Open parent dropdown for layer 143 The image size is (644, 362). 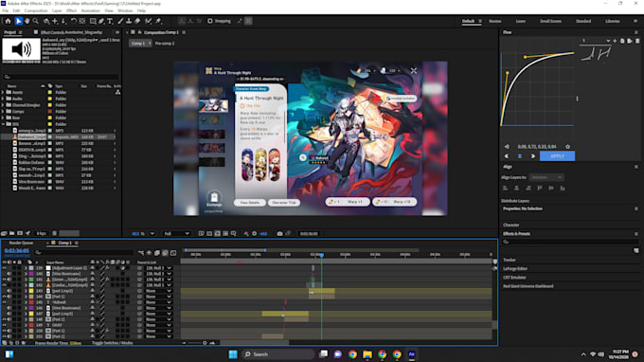tap(158, 291)
